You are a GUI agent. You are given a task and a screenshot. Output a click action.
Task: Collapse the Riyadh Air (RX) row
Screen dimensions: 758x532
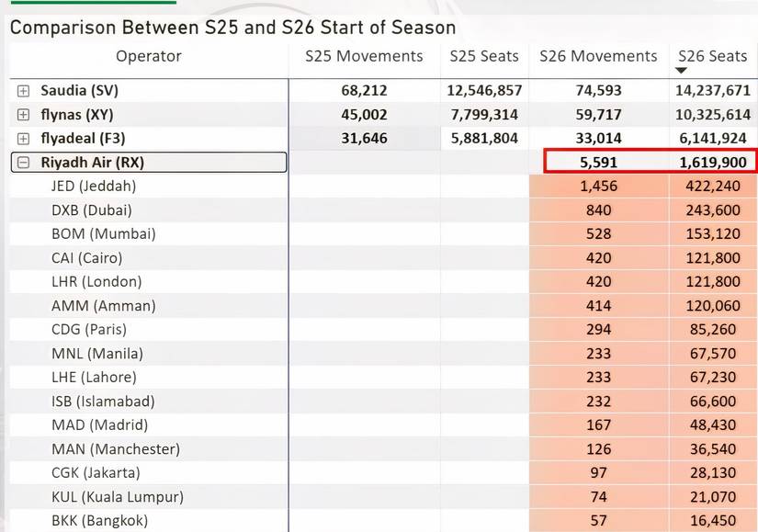click(24, 163)
